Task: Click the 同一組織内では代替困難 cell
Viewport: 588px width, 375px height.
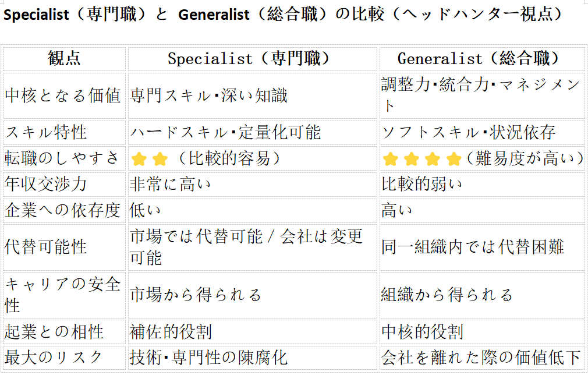Action: pos(473,247)
